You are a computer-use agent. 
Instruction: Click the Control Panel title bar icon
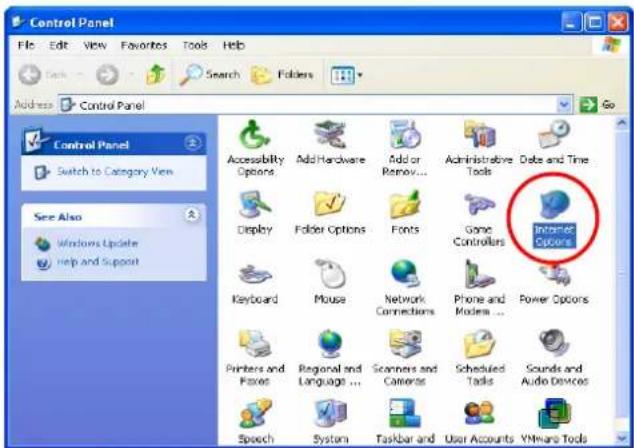[x=17, y=22]
